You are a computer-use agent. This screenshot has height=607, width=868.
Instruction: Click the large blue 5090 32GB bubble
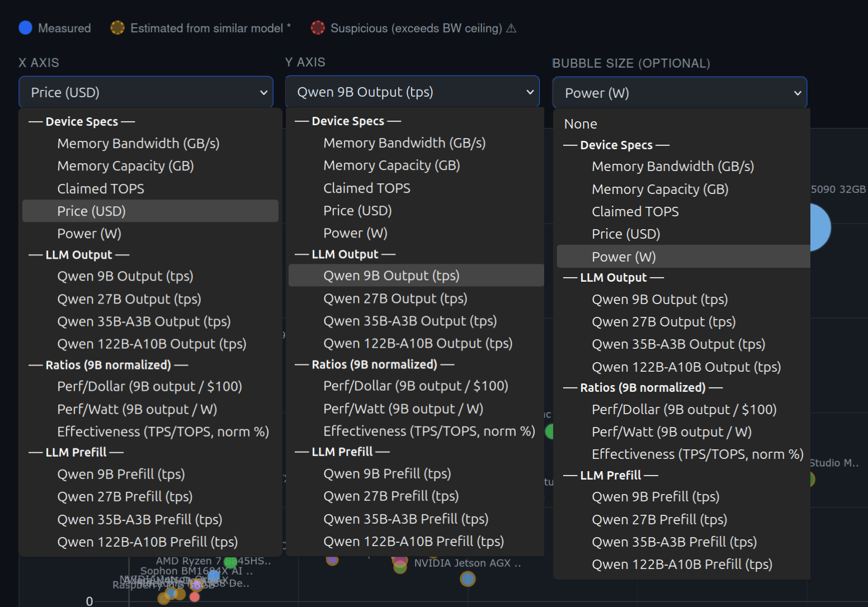[820, 227]
